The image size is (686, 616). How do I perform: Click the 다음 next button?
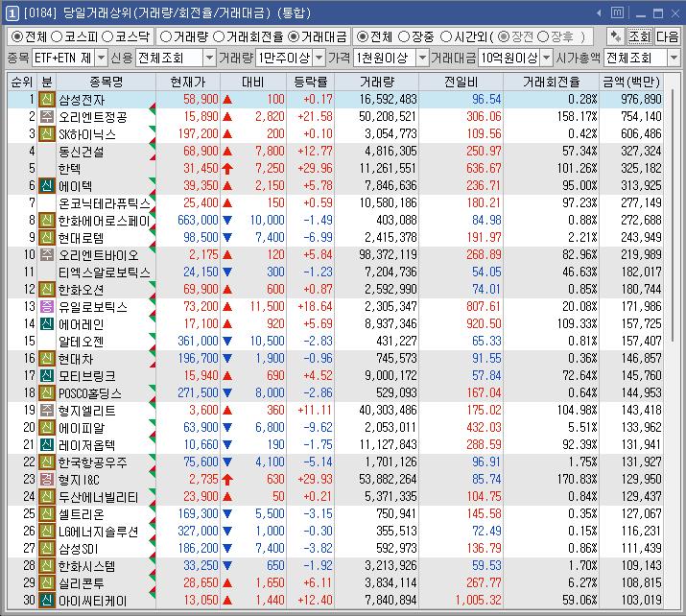point(667,36)
